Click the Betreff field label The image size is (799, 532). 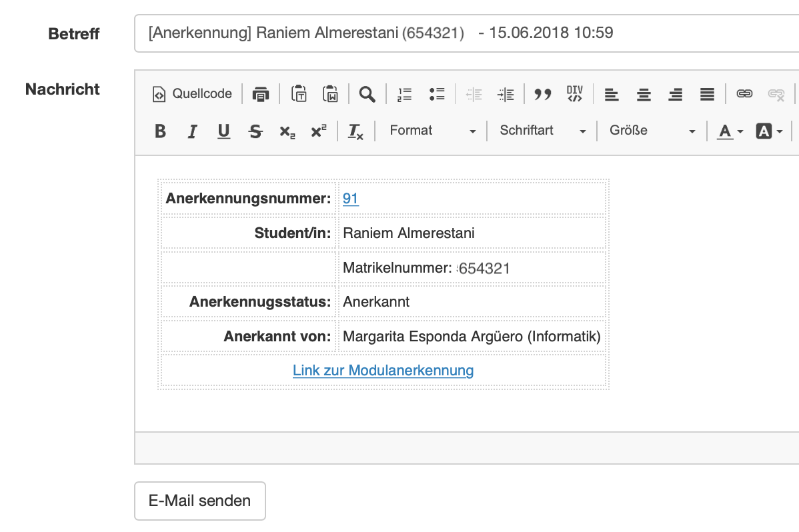(x=74, y=33)
